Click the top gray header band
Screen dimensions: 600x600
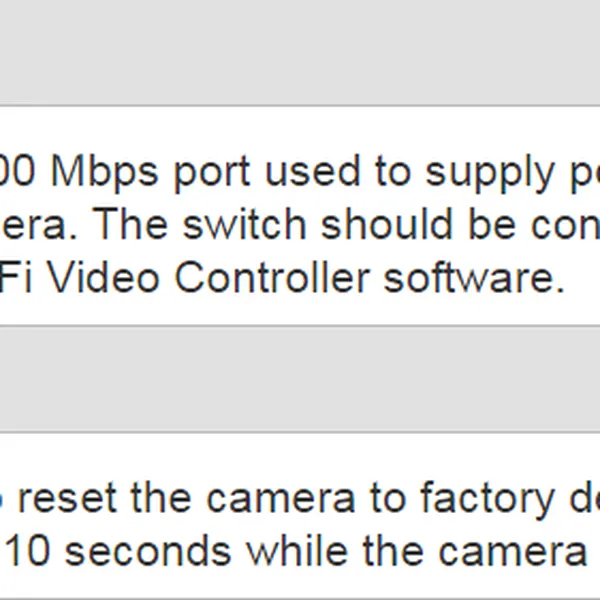300,52
